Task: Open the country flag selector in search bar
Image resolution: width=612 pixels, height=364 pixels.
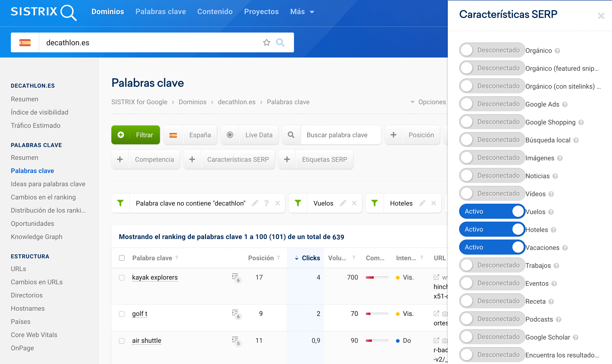Action: point(25,42)
